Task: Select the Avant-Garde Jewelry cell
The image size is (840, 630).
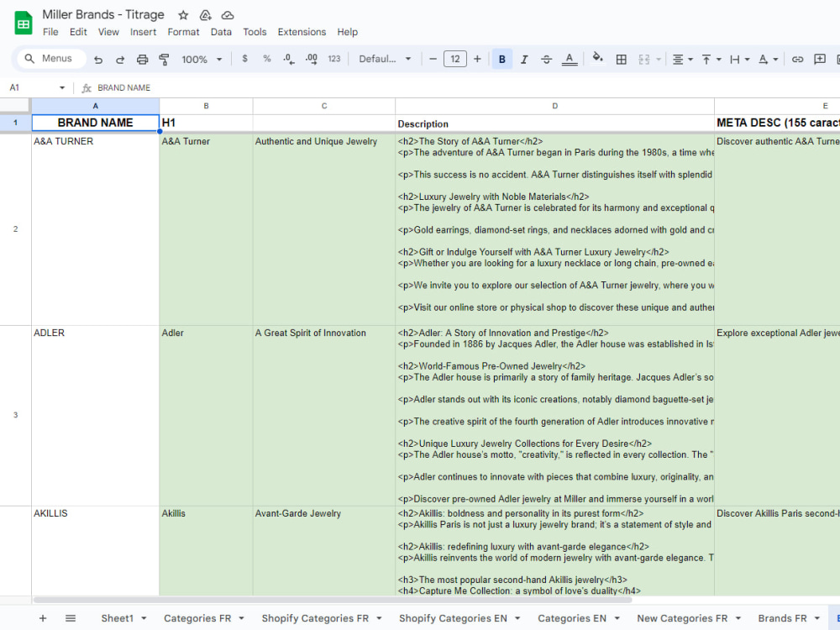Action: point(324,551)
